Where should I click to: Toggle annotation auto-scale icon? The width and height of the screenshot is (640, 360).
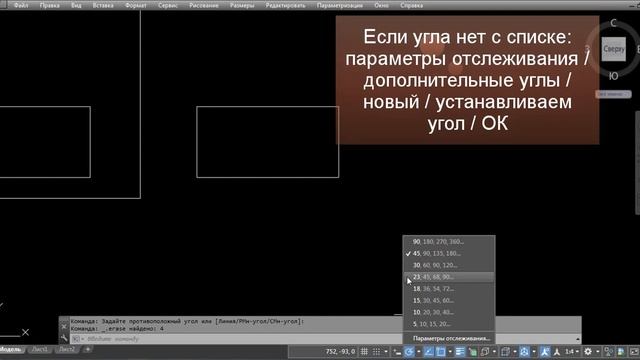pos(557,351)
